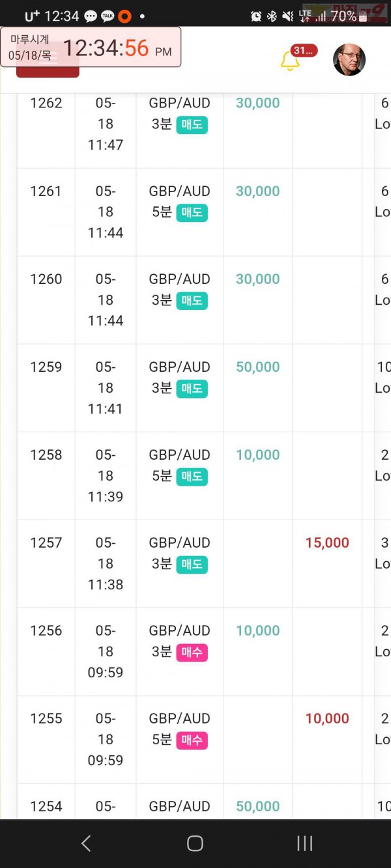Click the floating clock widget showing 12:34:56

(91, 47)
